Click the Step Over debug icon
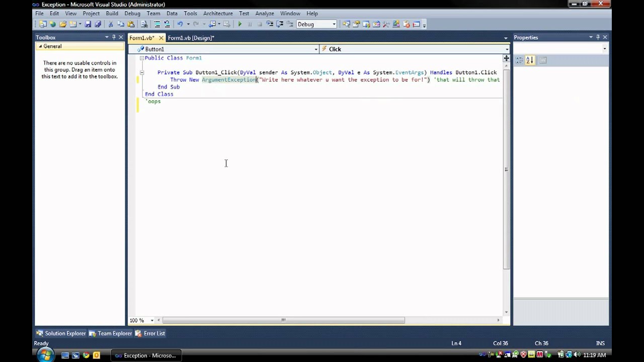 280,24
